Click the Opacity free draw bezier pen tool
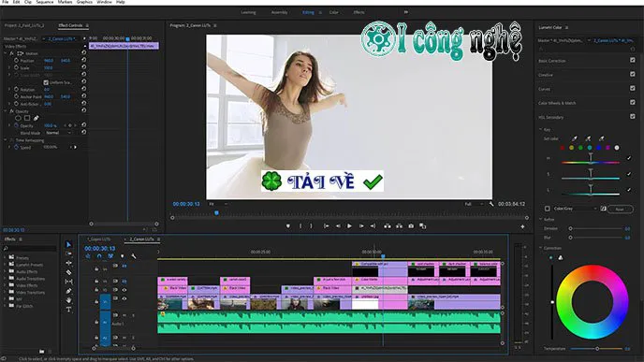 (x=37, y=118)
